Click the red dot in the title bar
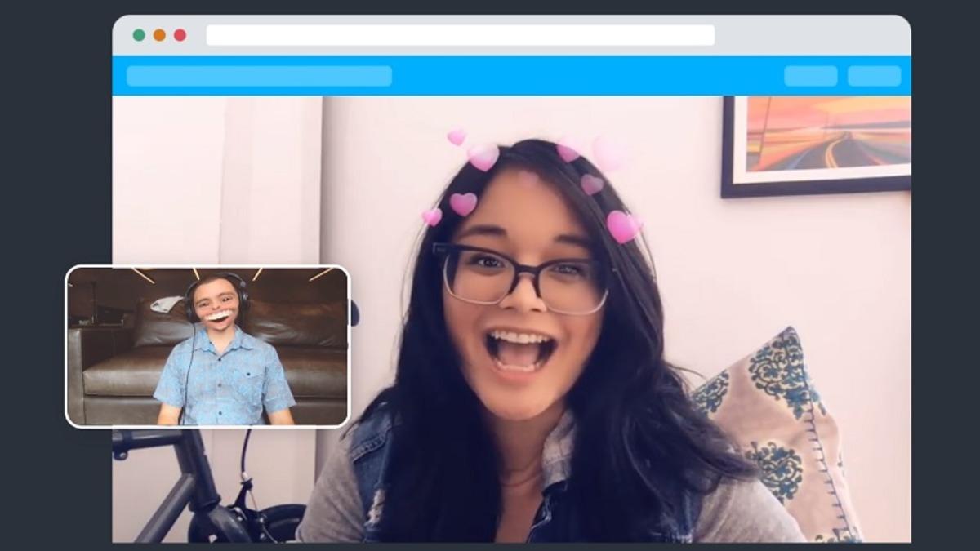980x551 pixels. 180,35
